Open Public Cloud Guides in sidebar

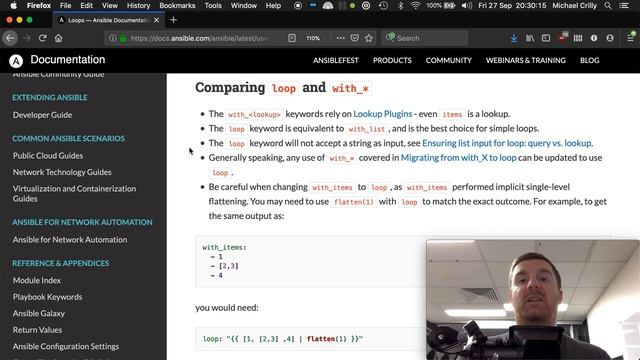pyautogui.click(x=48, y=156)
